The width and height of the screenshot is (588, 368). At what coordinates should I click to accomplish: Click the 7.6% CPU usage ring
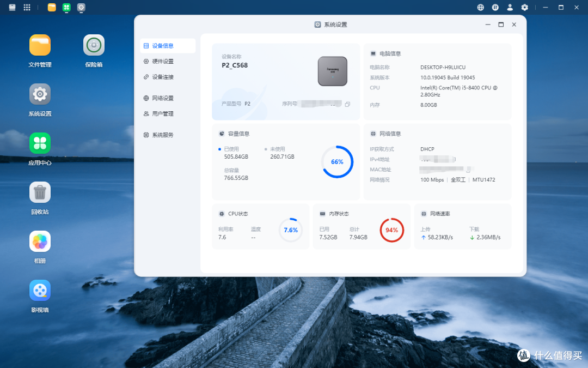tap(291, 230)
